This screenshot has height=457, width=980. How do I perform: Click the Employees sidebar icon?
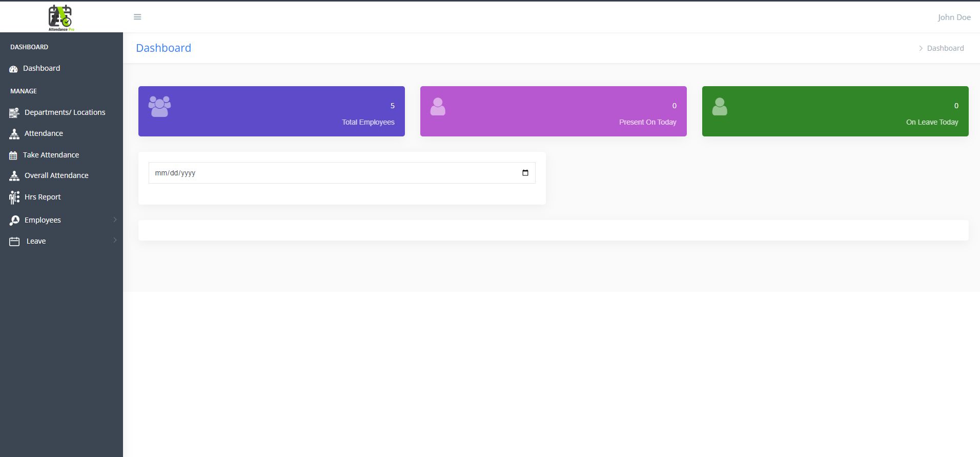point(14,221)
